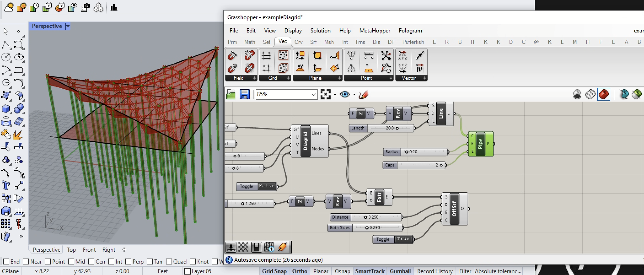Click the Deconstruct point icon in Point panel

pos(351,68)
